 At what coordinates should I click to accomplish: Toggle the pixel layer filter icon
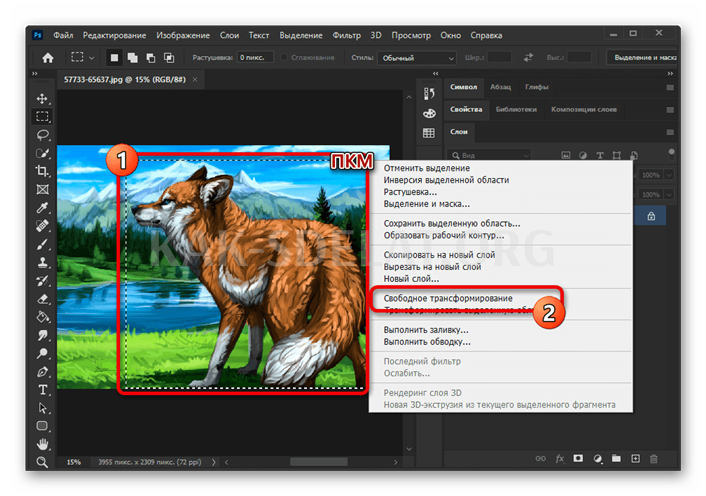click(x=566, y=155)
